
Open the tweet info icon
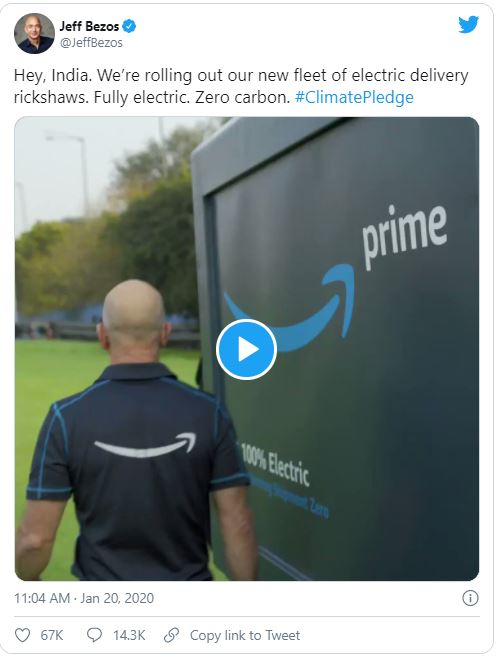pos(470,598)
